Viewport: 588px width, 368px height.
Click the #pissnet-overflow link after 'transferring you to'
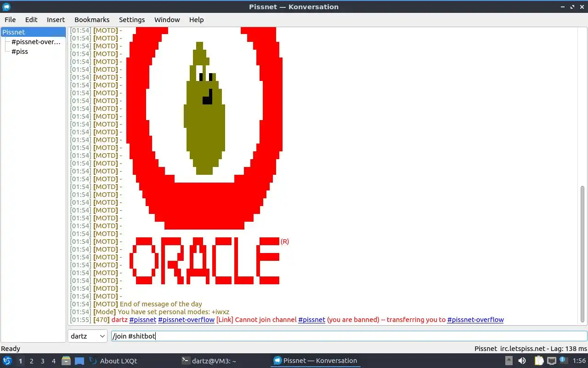[475, 320]
